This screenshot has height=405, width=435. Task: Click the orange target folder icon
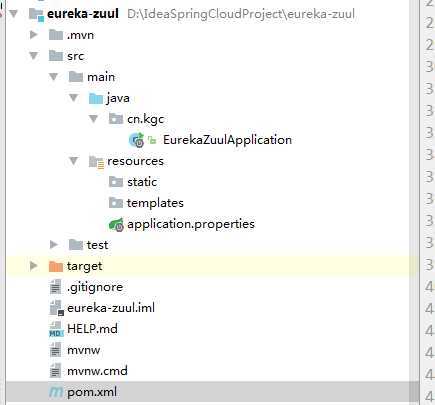[x=56, y=266]
